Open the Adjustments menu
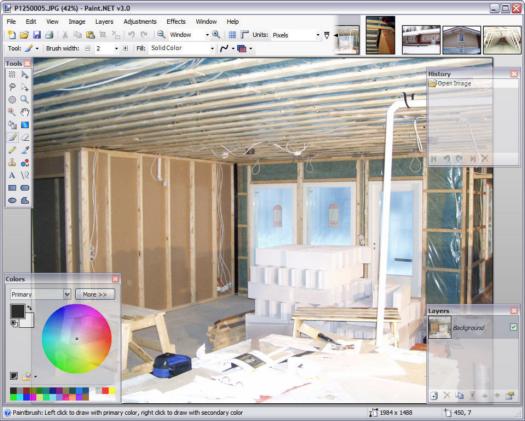525x421 pixels. click(x=140, y=21)
